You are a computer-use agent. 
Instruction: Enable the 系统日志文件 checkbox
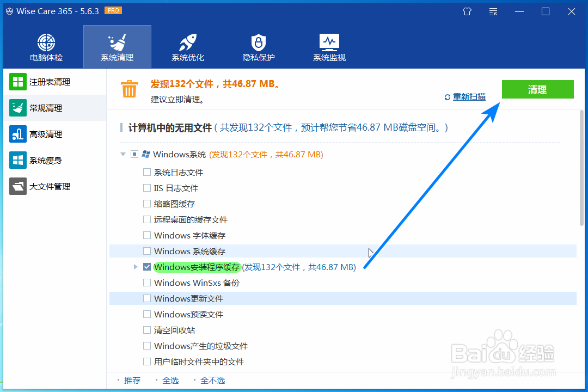147,171
